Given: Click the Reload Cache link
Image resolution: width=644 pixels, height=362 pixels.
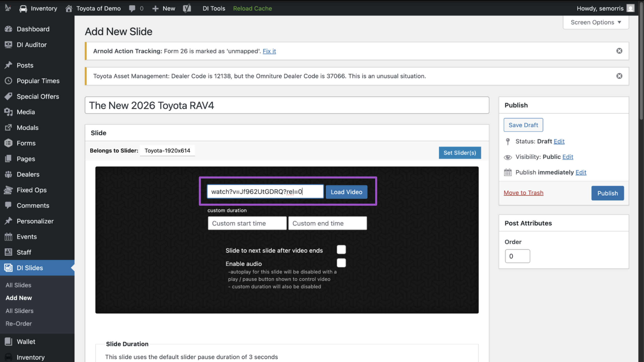Looking at the screenshot, I should pos(252,9).
